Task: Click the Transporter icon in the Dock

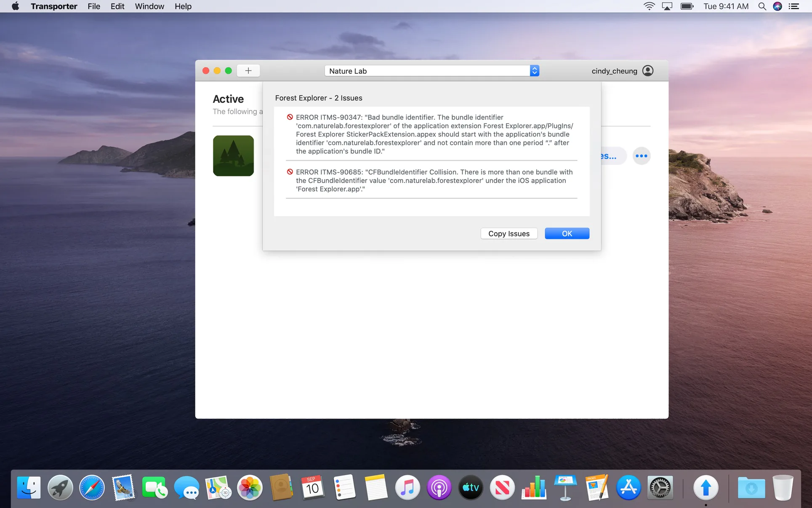Action: [x=706, y=488]
